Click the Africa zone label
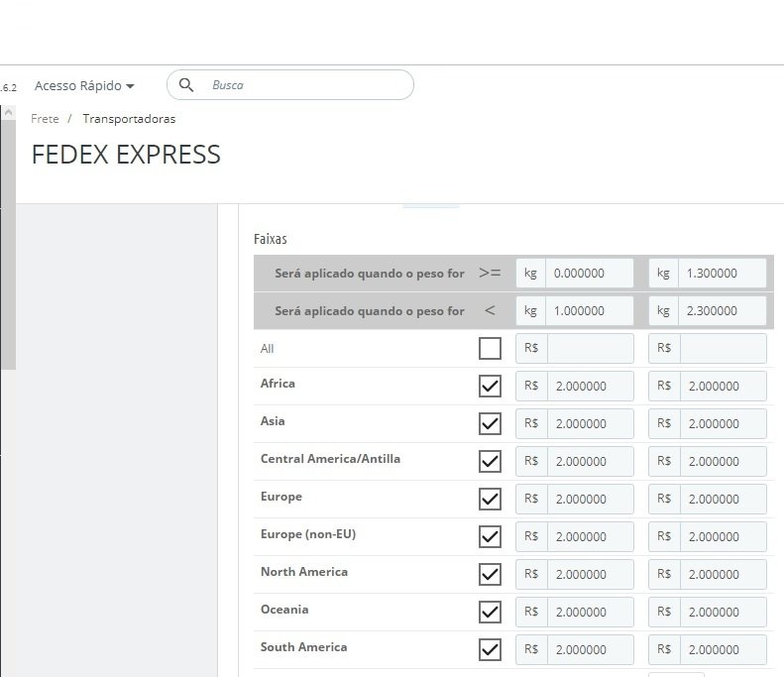The image size is (784, 677). click(x=278, y=384)
